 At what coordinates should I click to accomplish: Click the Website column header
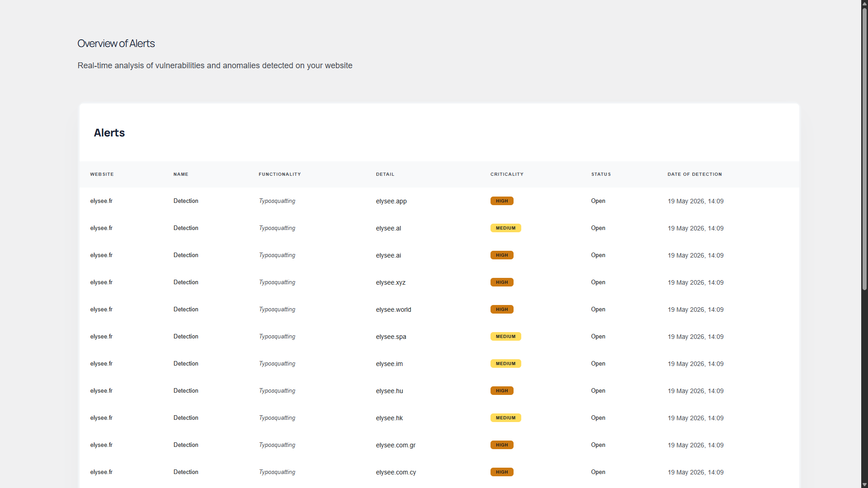[x=102, y=174]
